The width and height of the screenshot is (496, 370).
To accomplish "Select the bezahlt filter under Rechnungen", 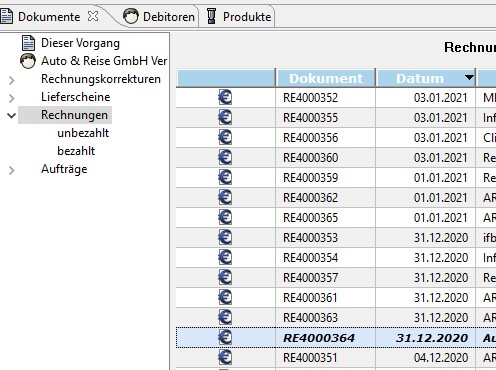I will [76, 151].
